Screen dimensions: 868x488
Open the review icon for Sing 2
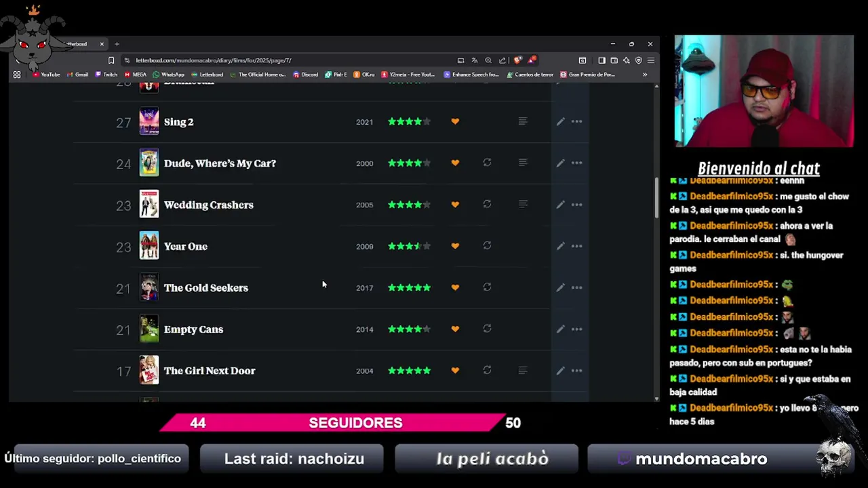522,121
